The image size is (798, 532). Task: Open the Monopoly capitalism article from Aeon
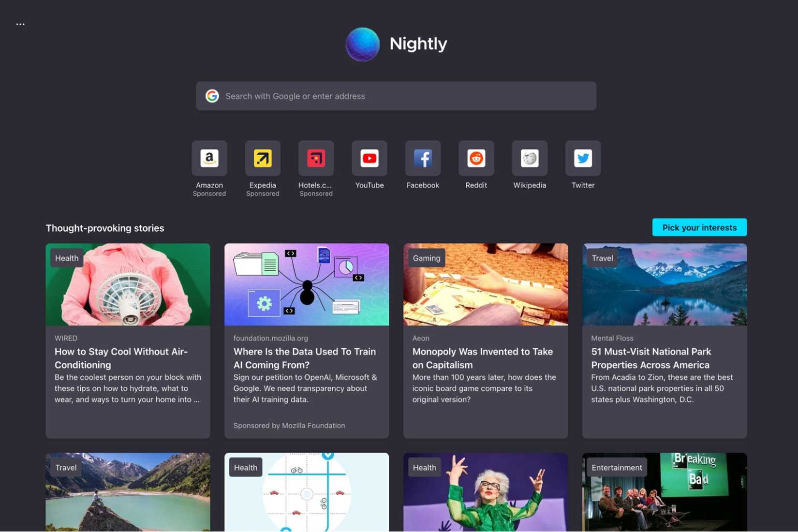click(482, 358)
